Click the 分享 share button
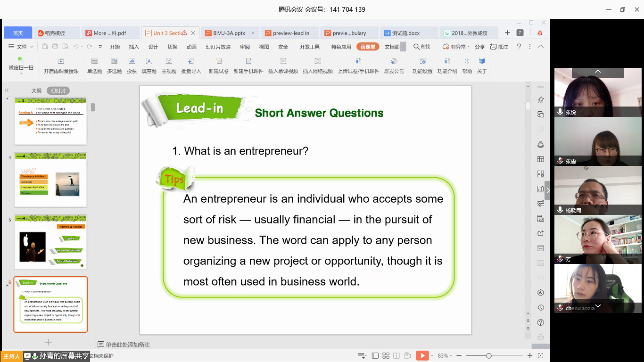The image size is (644, 362). (479, 47)
